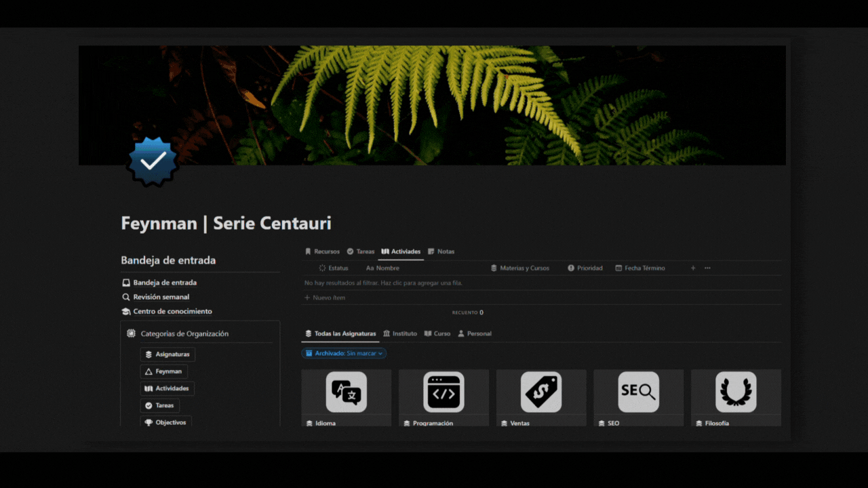This screenshot has height=488, width=868.
Task: Click the Feynman category button
Action: pyautogui.click(x=164, y=371)
